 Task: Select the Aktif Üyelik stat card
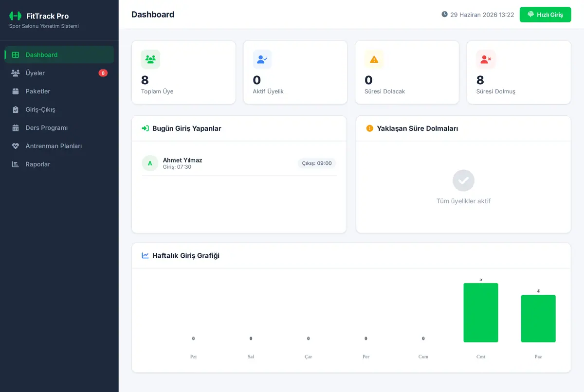coord(295,72)
